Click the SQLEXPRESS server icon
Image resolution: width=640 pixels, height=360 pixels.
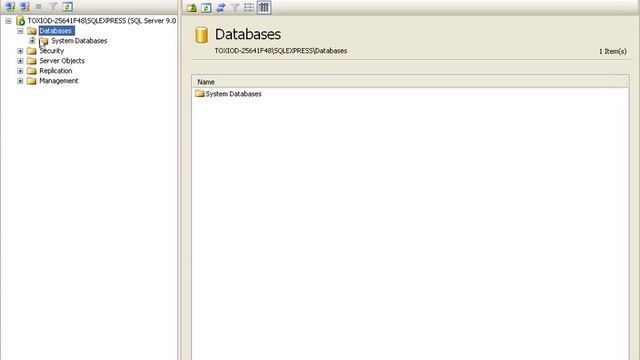click(20, 21)
